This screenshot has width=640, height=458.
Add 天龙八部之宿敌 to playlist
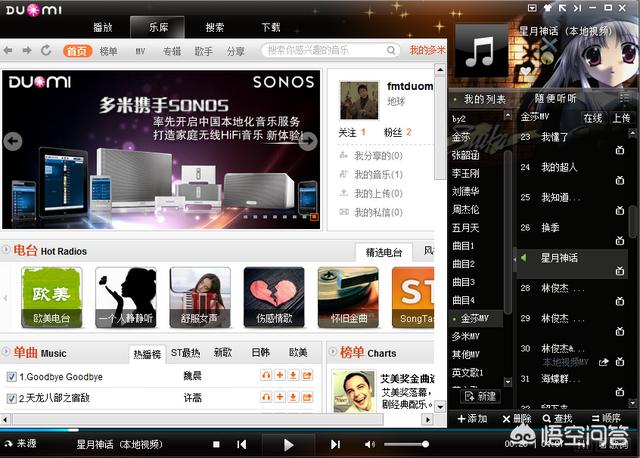tap(280, 397)
